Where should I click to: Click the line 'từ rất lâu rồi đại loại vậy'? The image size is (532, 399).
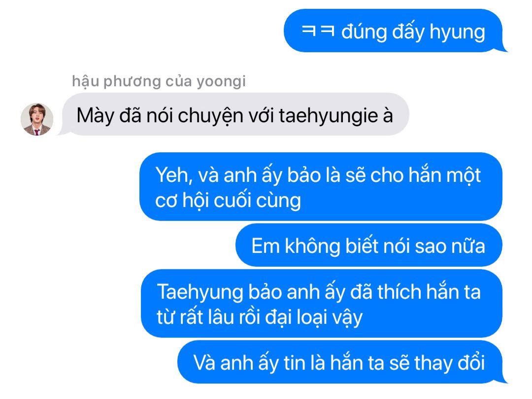tap(260, 318)
